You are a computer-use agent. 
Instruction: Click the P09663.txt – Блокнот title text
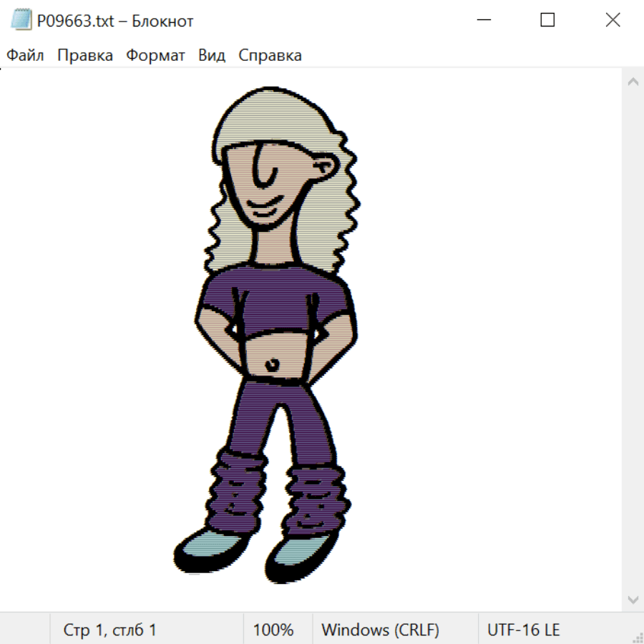pos(115,21)
